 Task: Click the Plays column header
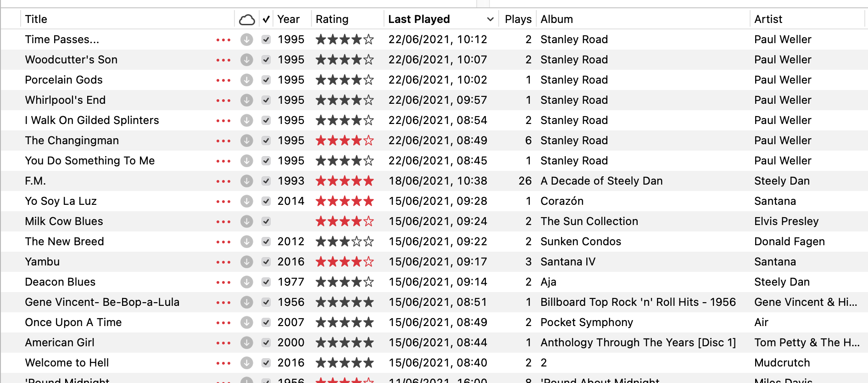pyautogui.click(x=518, y=19)
